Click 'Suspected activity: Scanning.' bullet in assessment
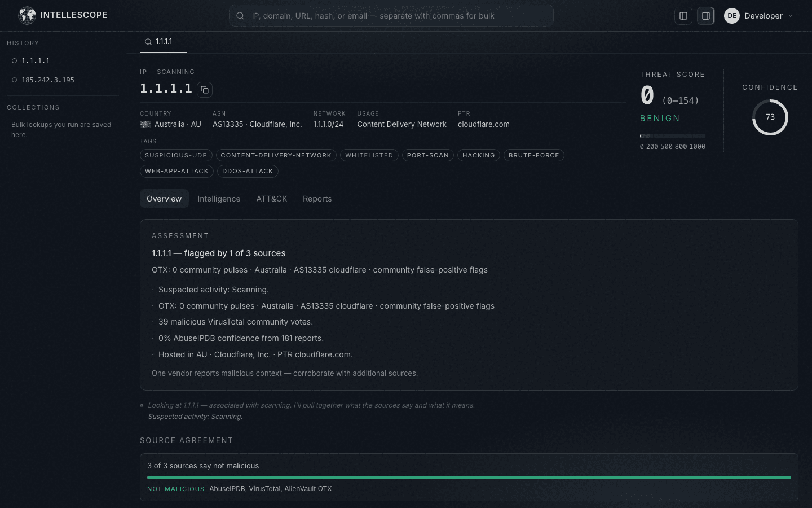The image size is (812, 508). tap(214, 290)
